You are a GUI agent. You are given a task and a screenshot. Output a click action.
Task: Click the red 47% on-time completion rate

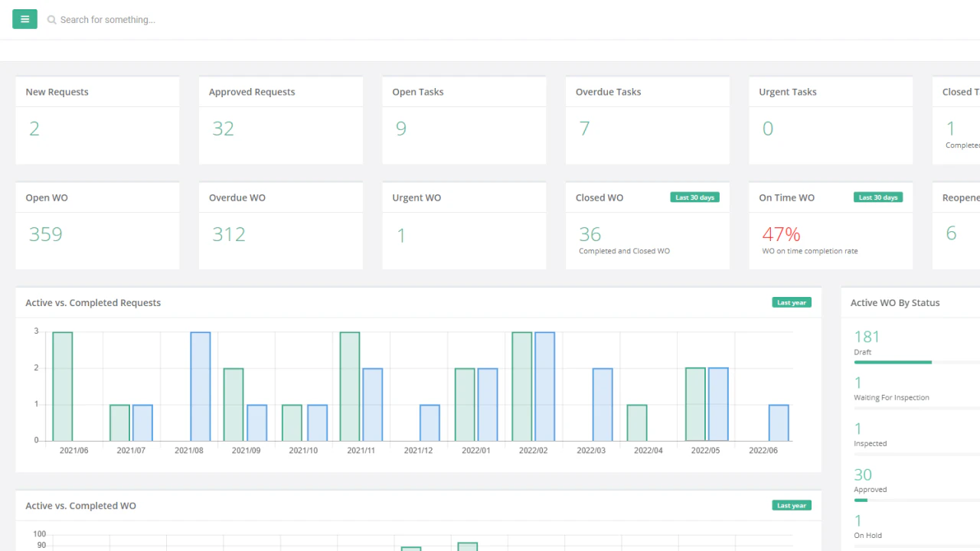point(780,234)
